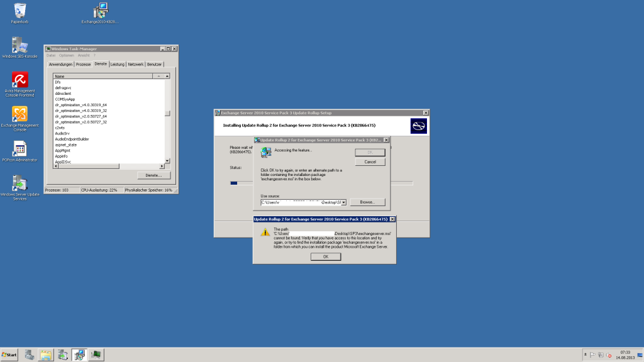Click the Dienste... button in Task Manager
644x362 pixels.
(153, 175)
